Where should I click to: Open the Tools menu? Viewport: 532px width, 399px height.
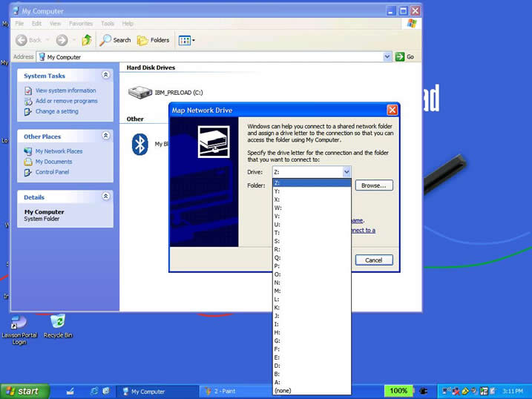click(x=108, y=24)
